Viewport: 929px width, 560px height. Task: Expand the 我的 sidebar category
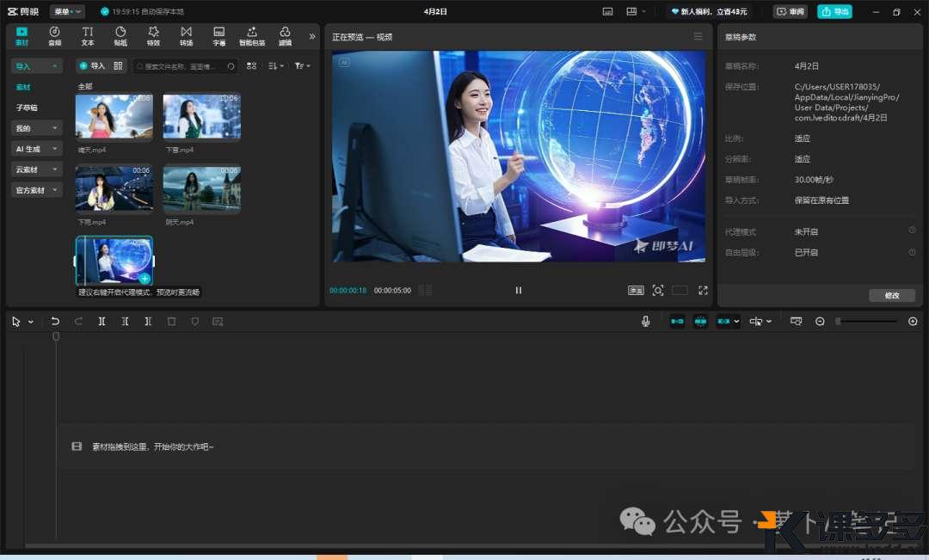pyautogui.click(x=37, y=128)
